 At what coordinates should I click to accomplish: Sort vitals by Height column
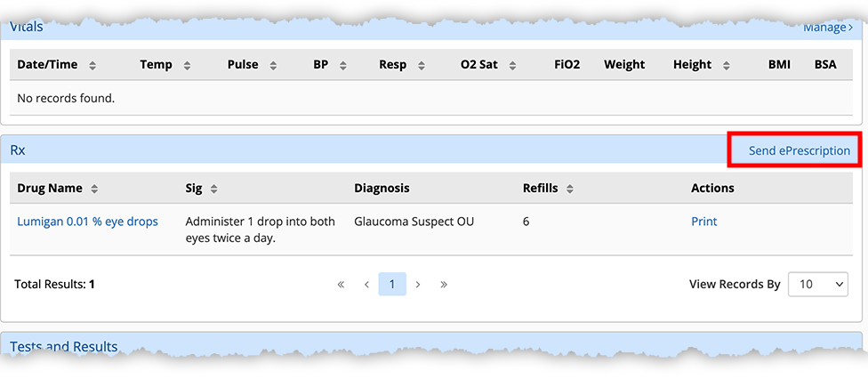[727, 65]
